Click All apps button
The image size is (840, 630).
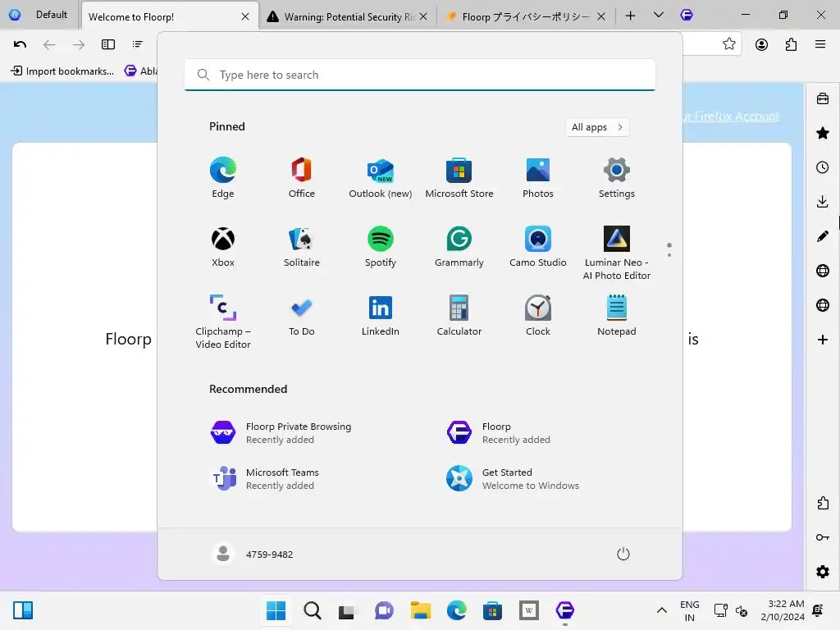pyautogui.click(x=597, y=127)
